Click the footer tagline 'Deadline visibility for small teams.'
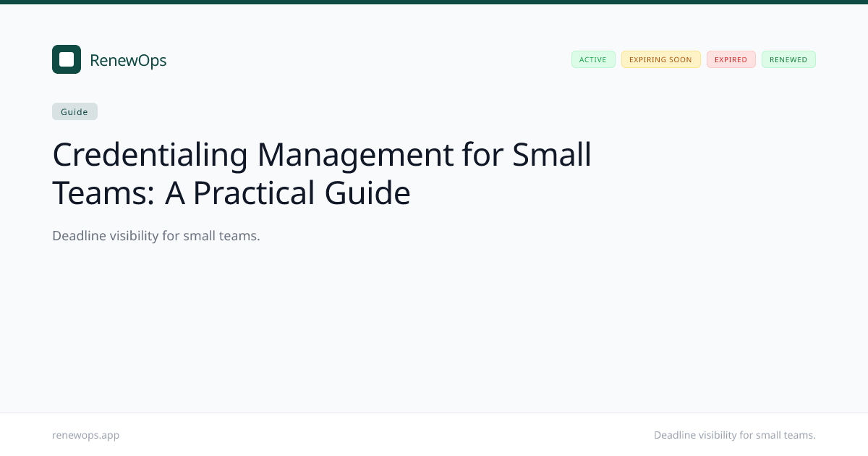 (x=734, y=435)
